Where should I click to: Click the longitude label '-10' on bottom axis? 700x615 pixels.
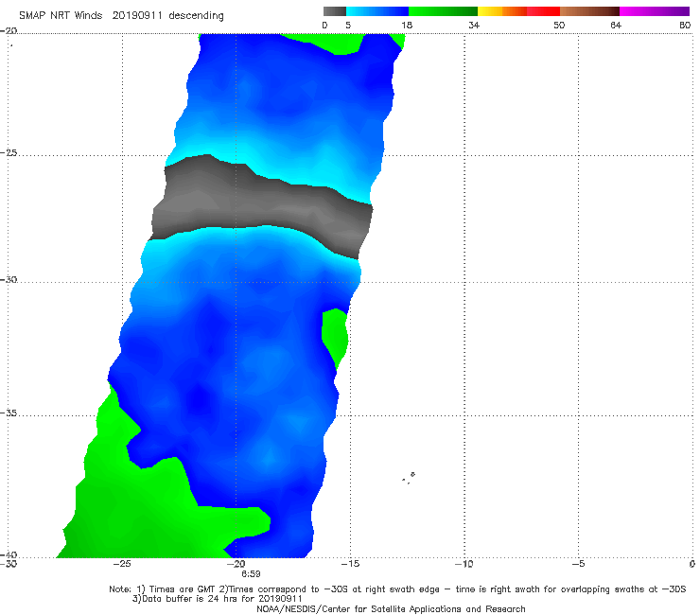point(464,564)
